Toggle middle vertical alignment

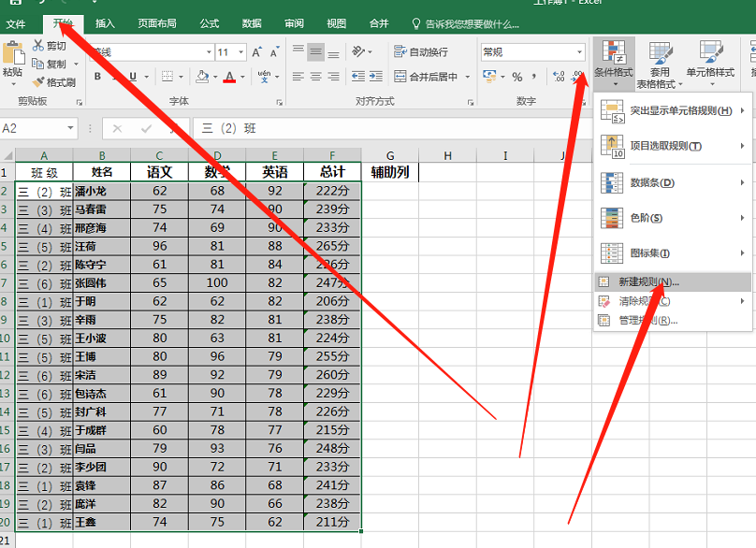click(x=316, y=51)
